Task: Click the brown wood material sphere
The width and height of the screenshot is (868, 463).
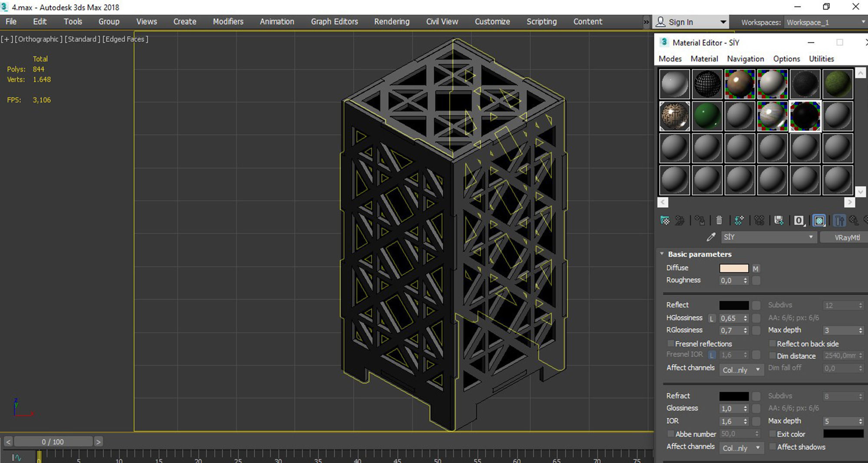Action: pyautogui.click(x=740, y=84)
